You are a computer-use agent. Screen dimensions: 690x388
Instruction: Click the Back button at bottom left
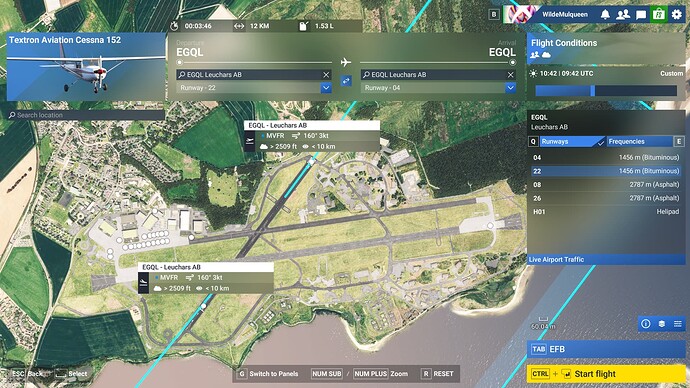tap(28, 374)
